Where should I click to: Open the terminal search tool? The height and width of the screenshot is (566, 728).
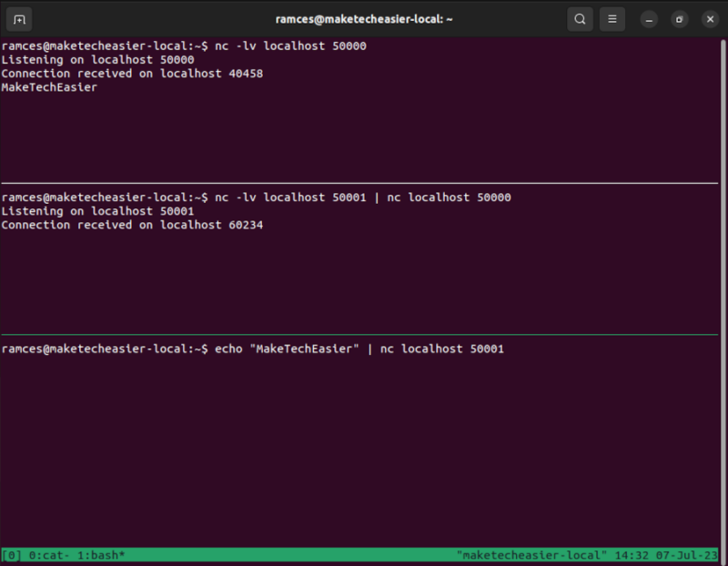point(580,18)
